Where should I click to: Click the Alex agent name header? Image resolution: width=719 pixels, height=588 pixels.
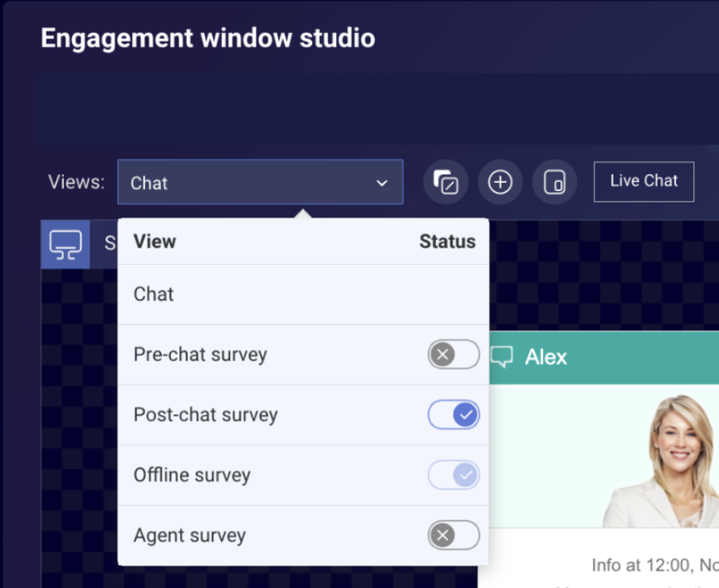pyautogui.click(x=545, y=357)
